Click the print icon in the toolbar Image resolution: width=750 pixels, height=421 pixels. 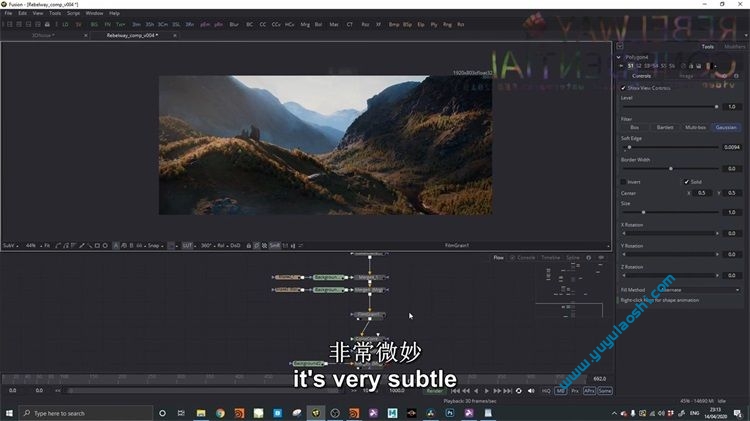click(x=47, y=24)
